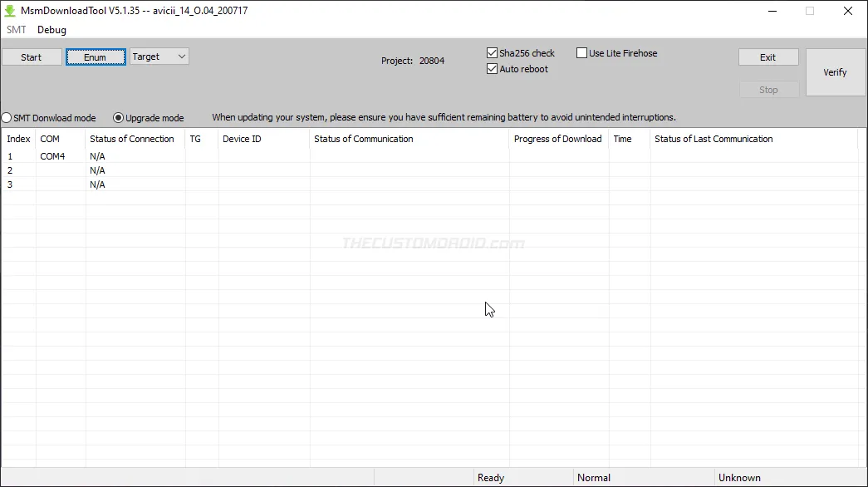Enable the Use Lite Firehose checkbox

click(x=581, y=52)
